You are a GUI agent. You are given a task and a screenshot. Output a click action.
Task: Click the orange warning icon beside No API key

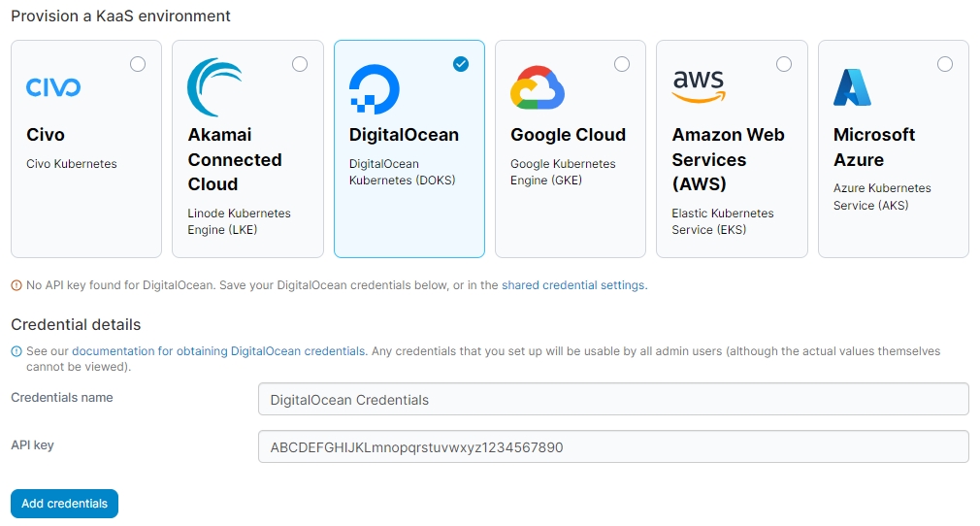pos(16,285)
